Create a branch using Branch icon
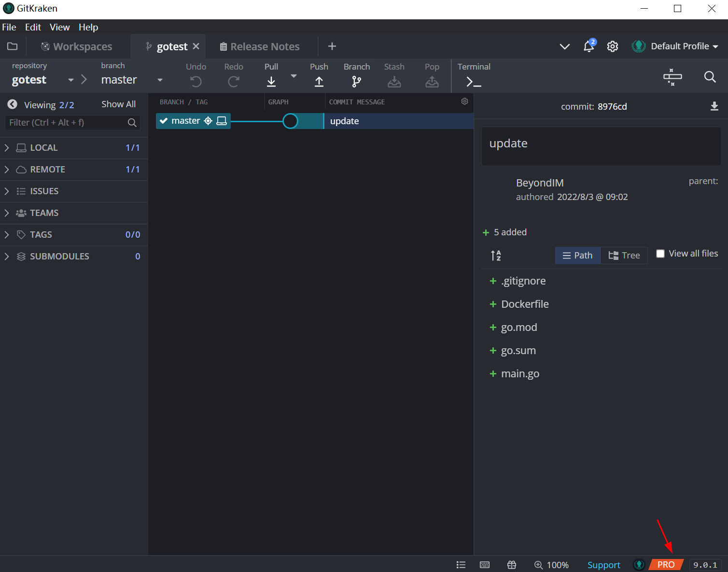This screenshot has height=572, width=728. (x=357, y=82)
